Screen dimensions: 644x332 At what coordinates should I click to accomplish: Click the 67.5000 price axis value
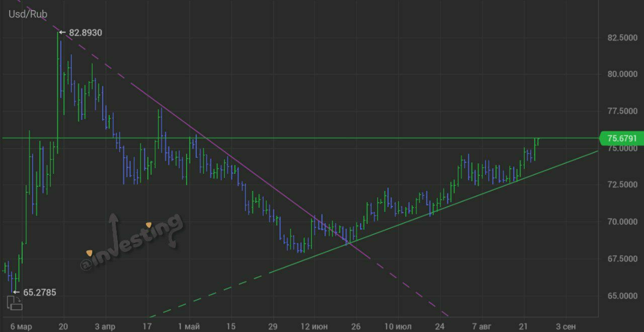coord(622,259)
